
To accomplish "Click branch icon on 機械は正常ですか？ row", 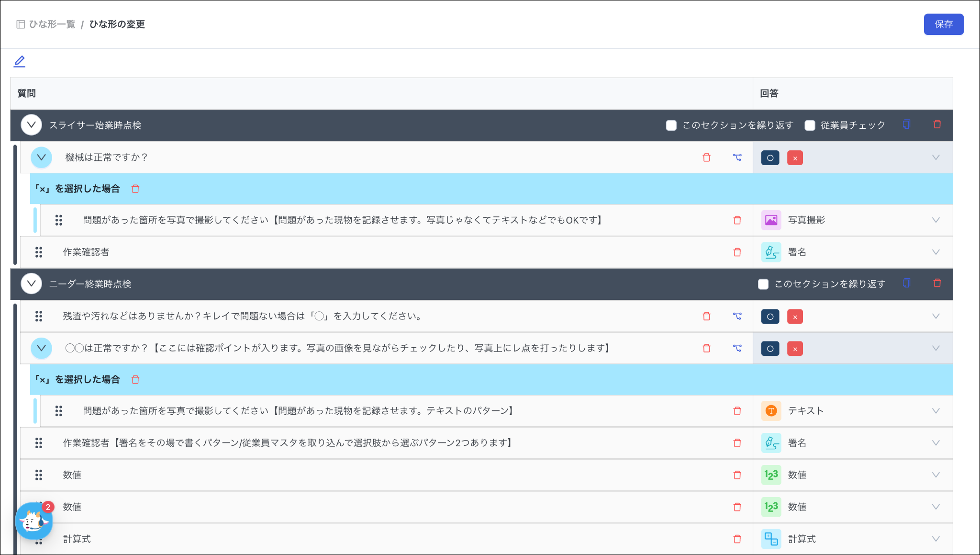I will point(737,158).
